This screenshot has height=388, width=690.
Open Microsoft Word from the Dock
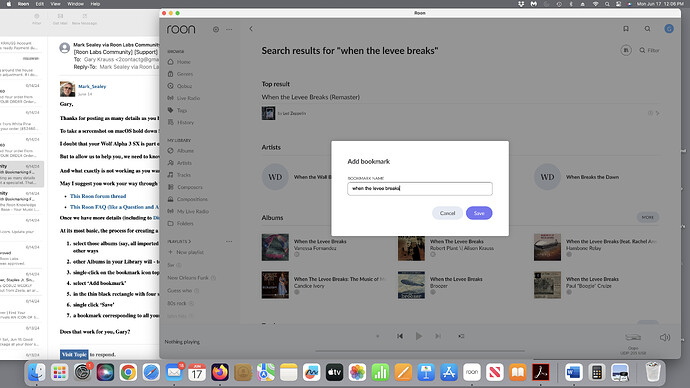(573, 373)
